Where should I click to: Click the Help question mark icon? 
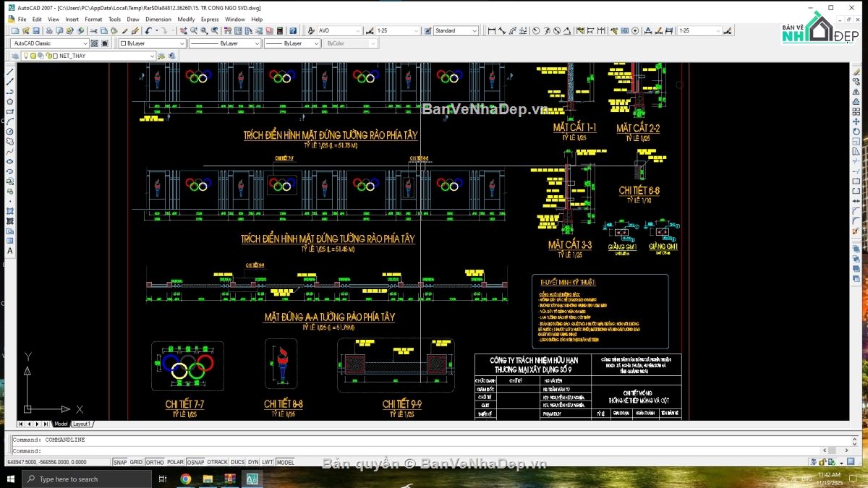pos(293,30)
